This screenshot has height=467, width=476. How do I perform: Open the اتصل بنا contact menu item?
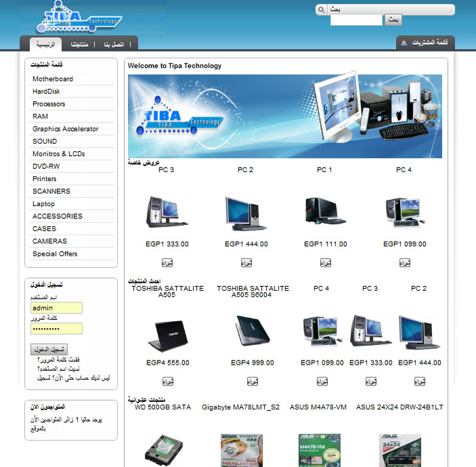coord(114,44)
